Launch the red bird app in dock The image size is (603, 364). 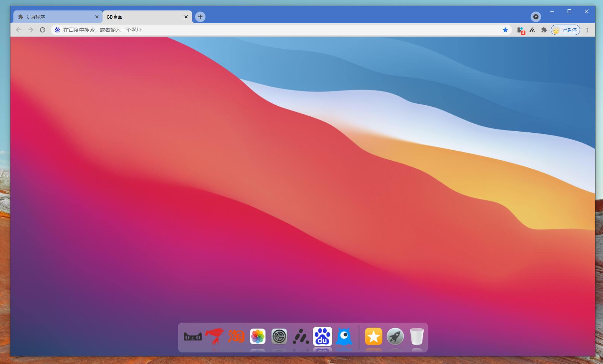tap(214, 336)
